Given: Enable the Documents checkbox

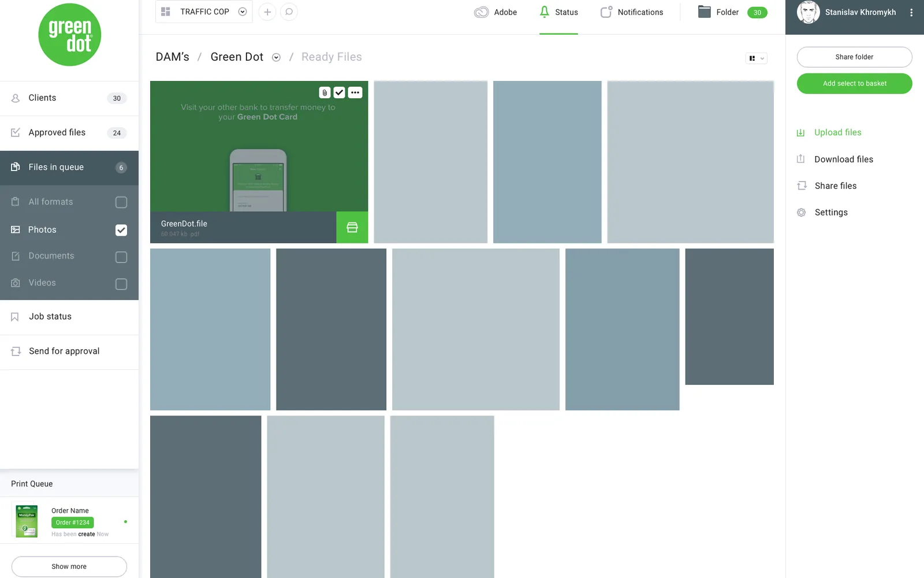Looking at the screenshot, I should (121, 257).
